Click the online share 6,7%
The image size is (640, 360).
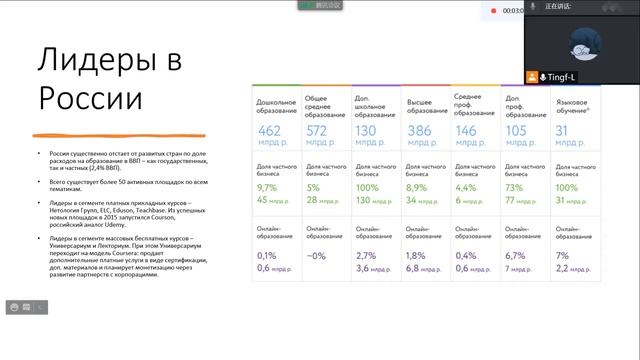coord(515,256)
